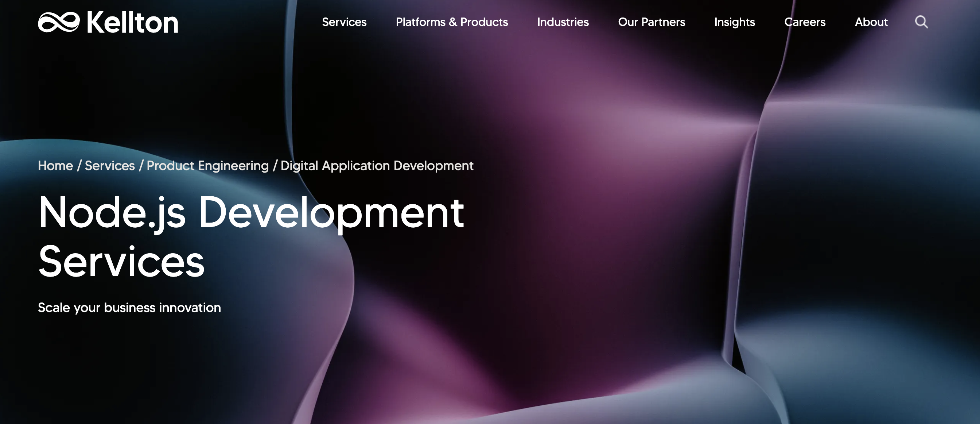Screen dimensions: 980x424
Task: Select About in the top navigation
Action: click(x=871, y=22)
